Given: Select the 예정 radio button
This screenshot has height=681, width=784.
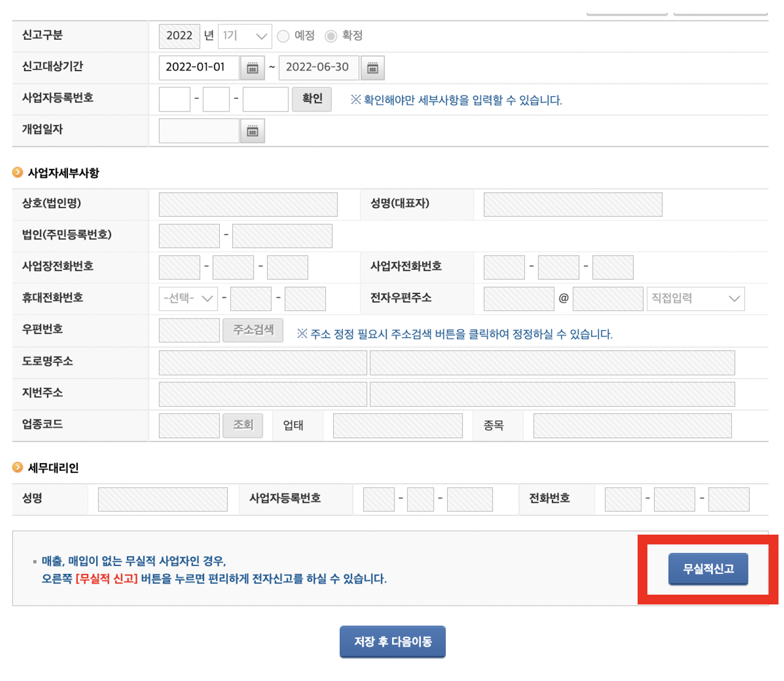Looking at the screenshot, I should (x=283, y=36).
